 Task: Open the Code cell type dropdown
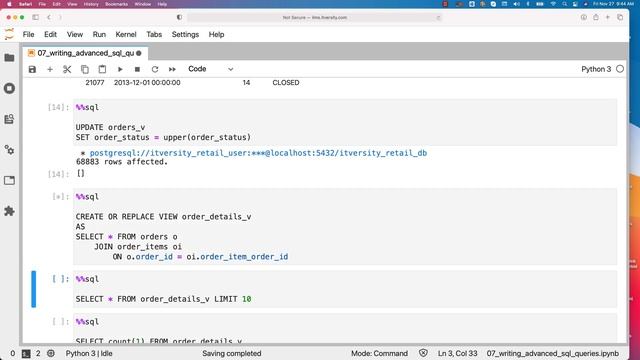coord(210,69)
